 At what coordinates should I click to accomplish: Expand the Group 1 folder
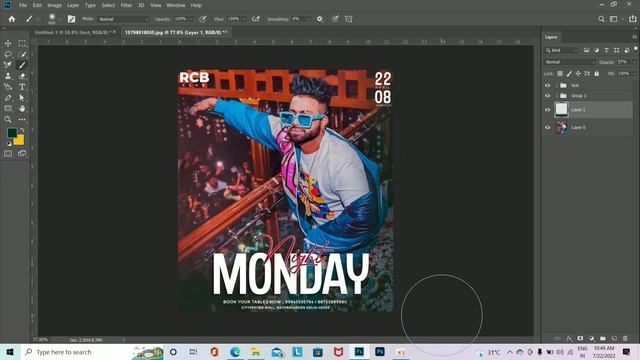(x=557, y=96)
